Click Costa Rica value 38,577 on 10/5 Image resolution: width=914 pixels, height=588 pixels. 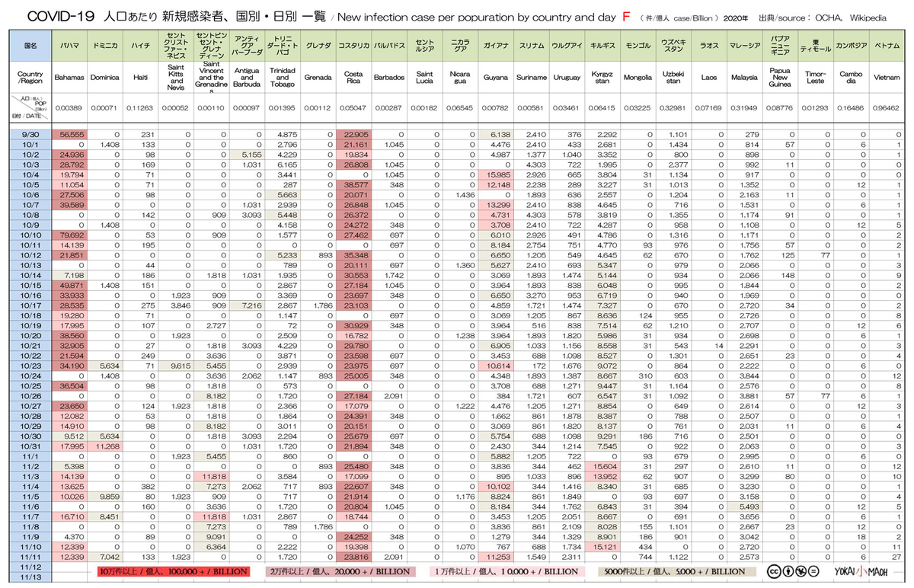coord(353,185)
